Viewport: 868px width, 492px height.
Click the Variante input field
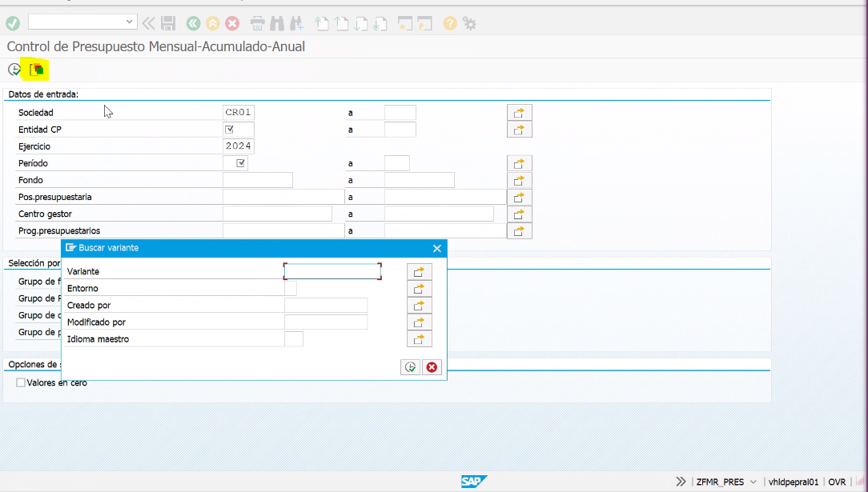coord(332,272)
